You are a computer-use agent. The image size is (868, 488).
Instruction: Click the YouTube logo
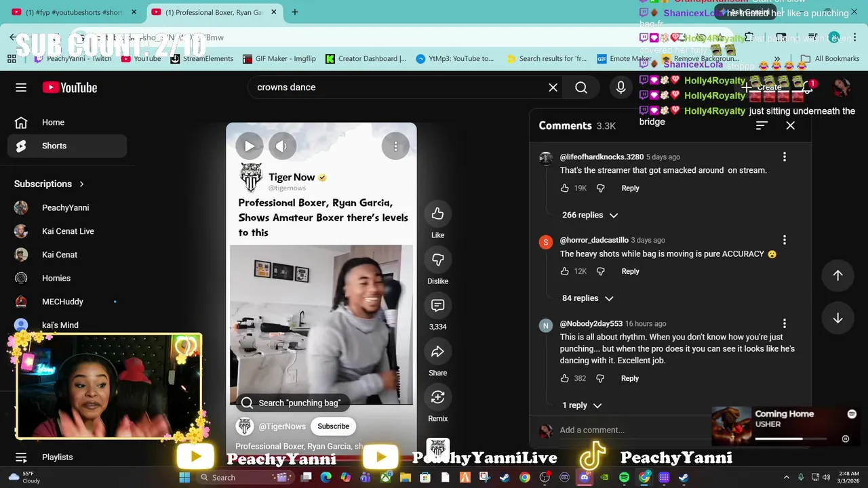click(70, 87)
